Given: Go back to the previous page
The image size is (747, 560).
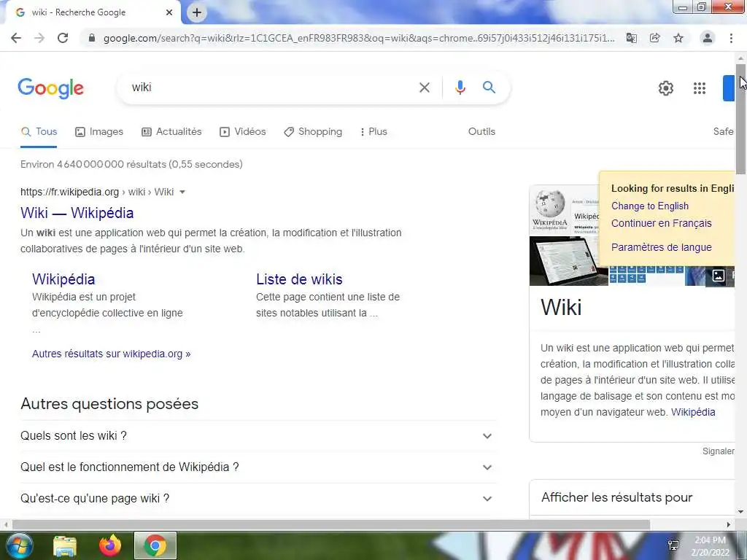Looking at the screenshot, I should point(16,38).
